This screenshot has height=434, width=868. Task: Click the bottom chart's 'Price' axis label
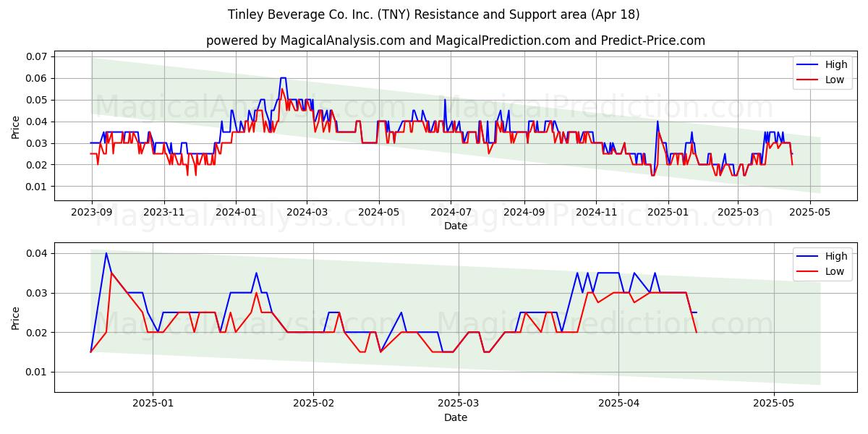click(16, 318)
